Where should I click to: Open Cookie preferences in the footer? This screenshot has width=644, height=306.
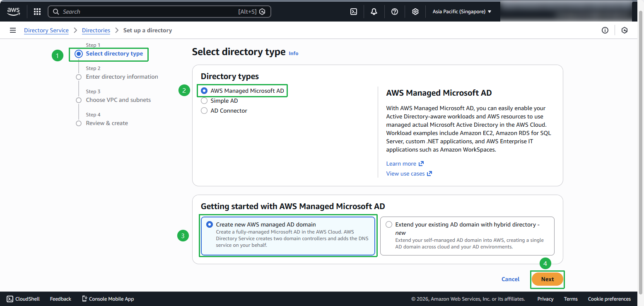(x=609, y=299)
